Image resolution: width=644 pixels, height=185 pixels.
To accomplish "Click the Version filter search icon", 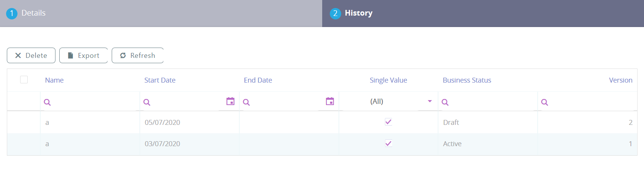I will coord(545,102).
